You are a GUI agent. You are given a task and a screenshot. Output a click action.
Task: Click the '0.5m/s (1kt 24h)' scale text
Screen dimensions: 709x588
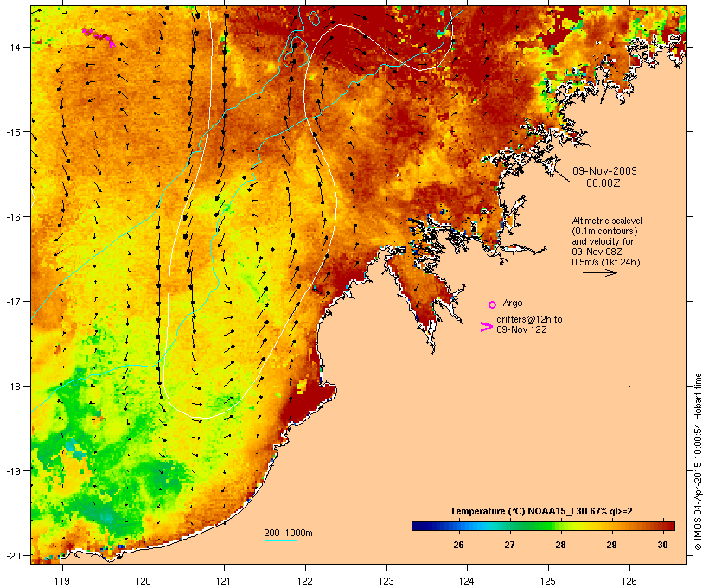click(x=606, y=262)
